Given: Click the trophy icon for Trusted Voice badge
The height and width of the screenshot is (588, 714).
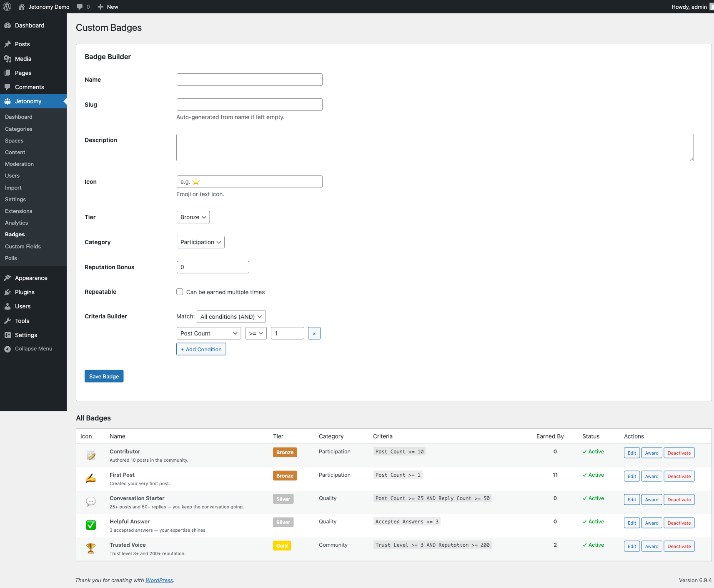Looking at the screenshot, I should click(91, 548).
